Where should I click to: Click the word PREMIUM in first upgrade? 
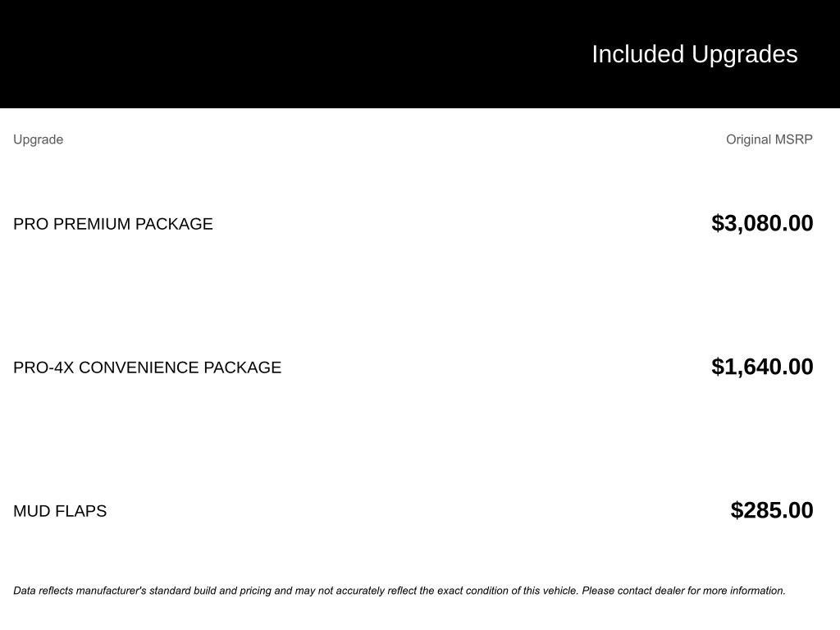click(x=91, y=224)
